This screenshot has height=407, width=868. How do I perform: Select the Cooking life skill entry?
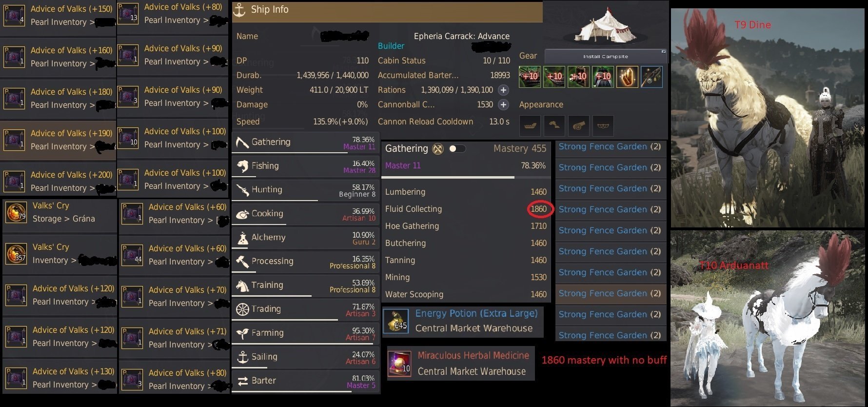(305, 214)
